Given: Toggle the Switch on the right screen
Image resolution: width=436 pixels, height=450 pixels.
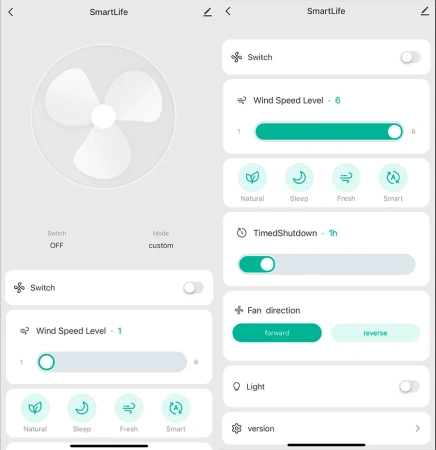Looking at the screenshot, I should pyautogui.click(x=411, y=57).
